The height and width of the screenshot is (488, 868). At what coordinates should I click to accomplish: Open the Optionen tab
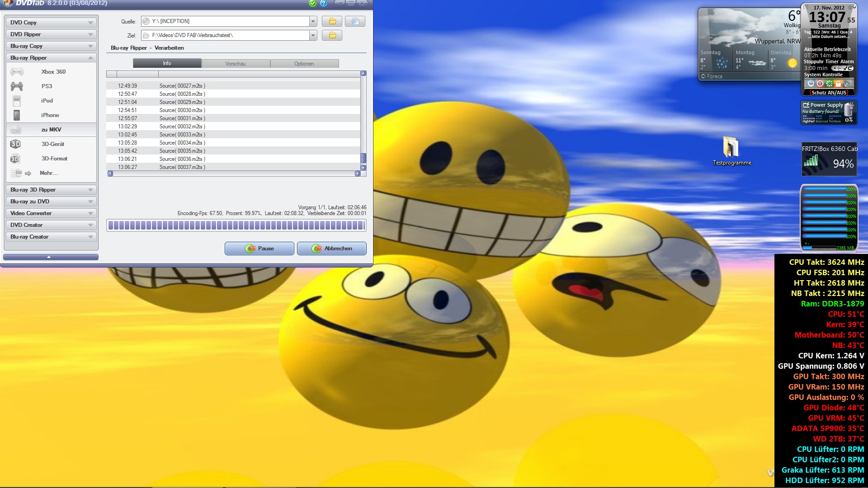pos(304,64)
